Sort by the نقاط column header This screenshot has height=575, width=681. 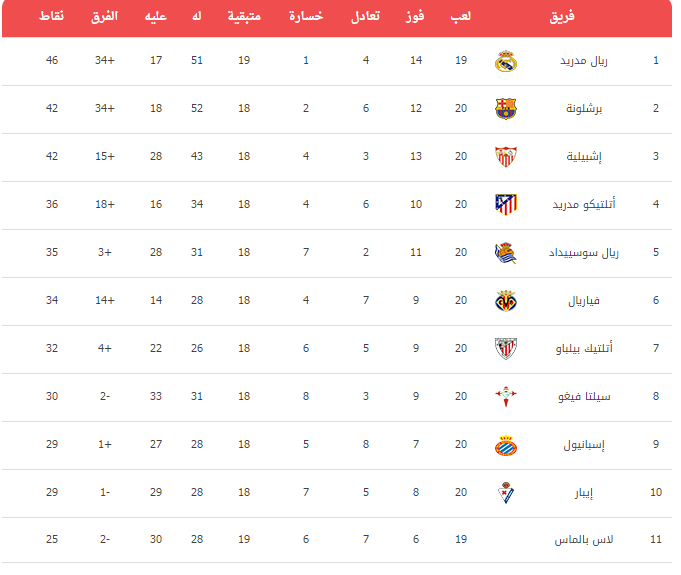(x=51, y=16)
